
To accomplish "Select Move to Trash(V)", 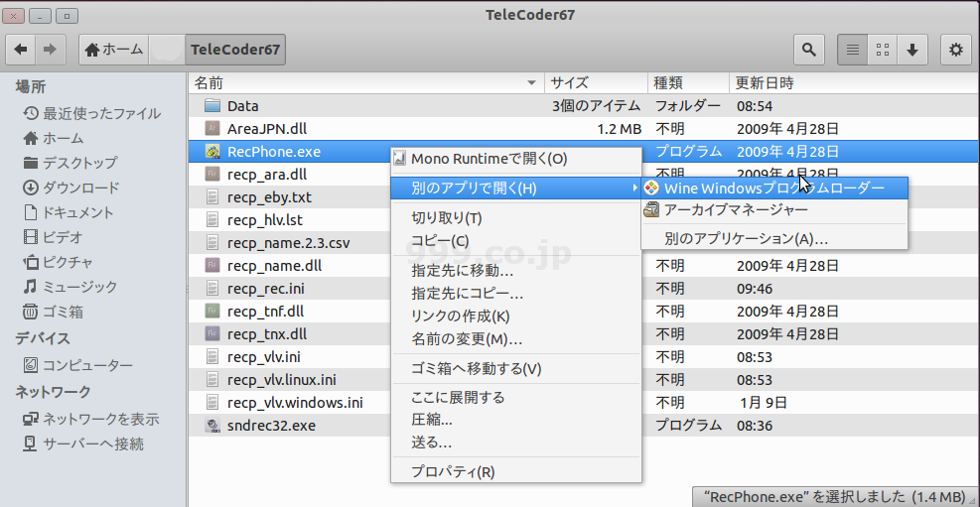I will coord(516,369).
